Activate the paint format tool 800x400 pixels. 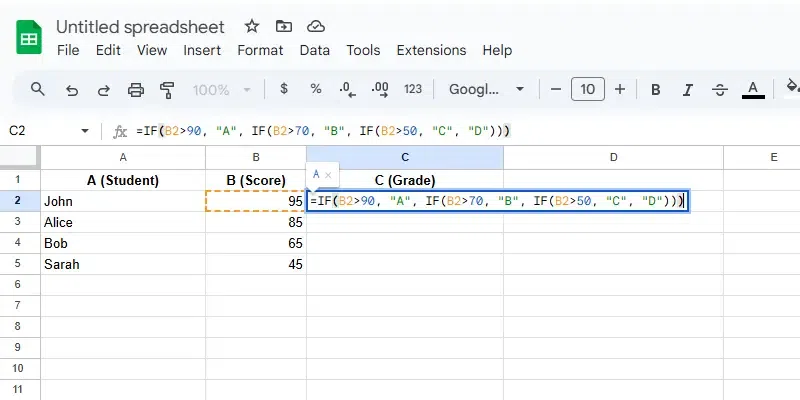pyautogui.click(x=167, y=90)
